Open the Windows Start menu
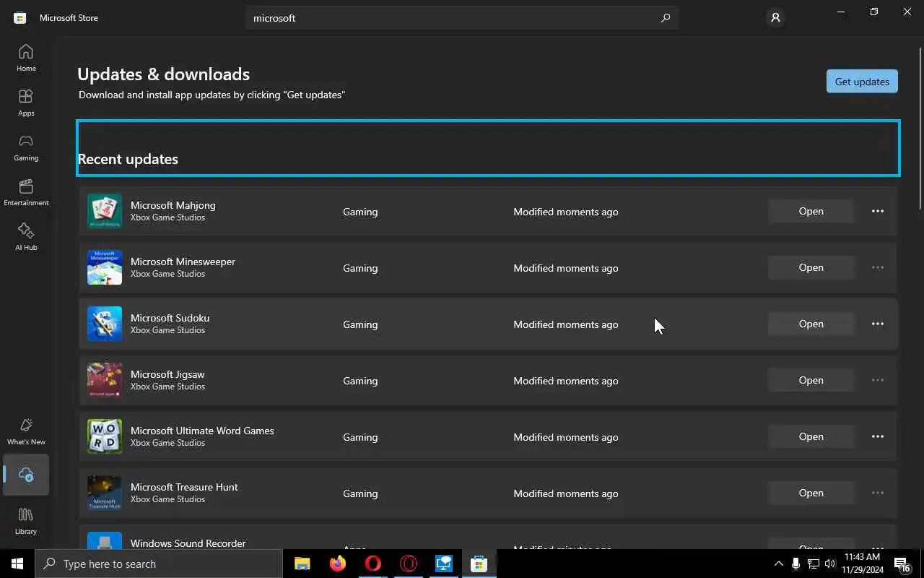Screen dimensions: 924x578 [17, 564]
